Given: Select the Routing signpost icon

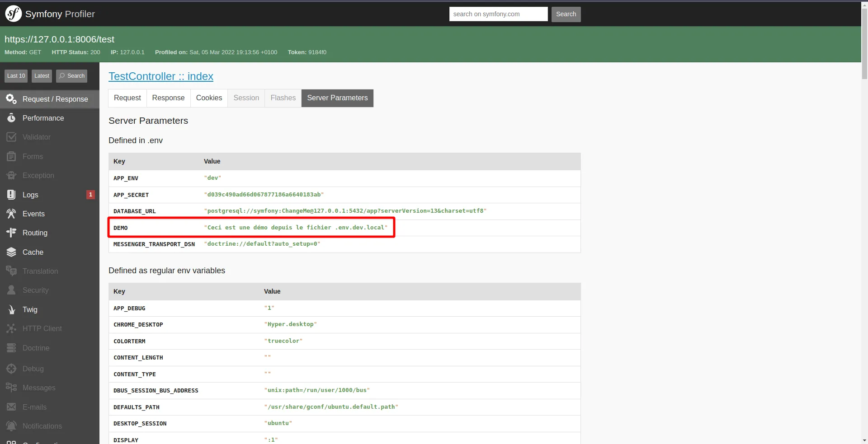Looking at the screenshot, I should coord(11,233).
